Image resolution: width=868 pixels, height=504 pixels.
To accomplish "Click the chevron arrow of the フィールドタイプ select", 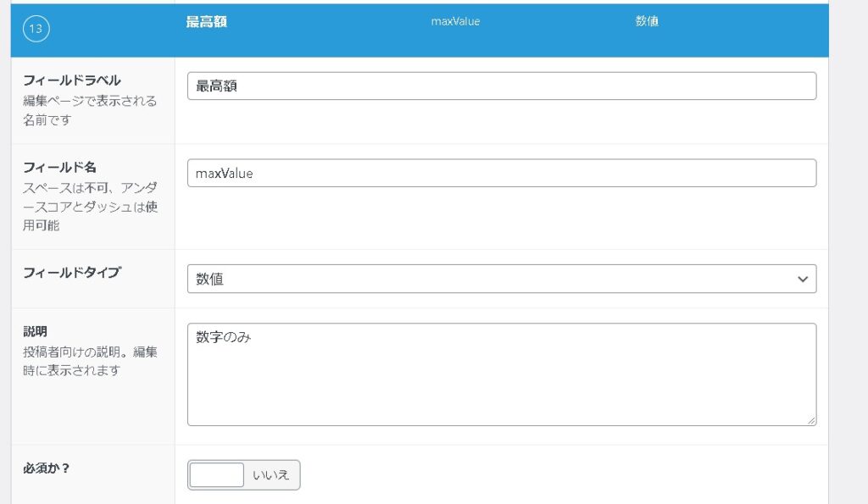I will click(803, 280).
